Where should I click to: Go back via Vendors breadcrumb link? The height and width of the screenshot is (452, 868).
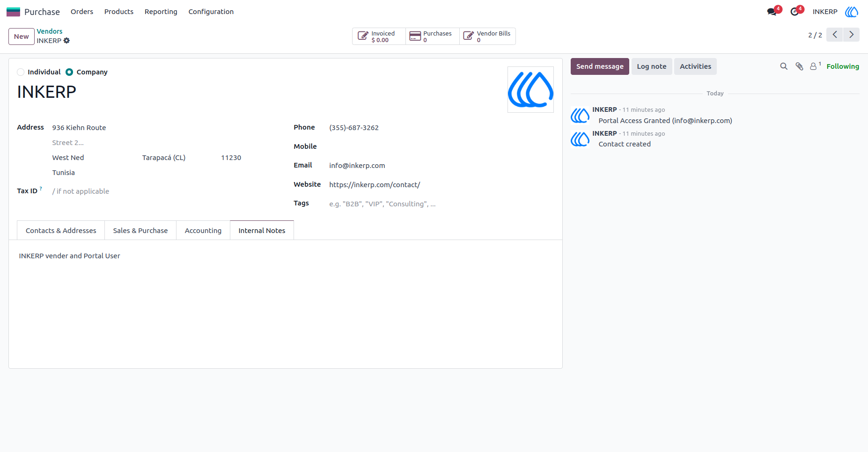[50, 31]
